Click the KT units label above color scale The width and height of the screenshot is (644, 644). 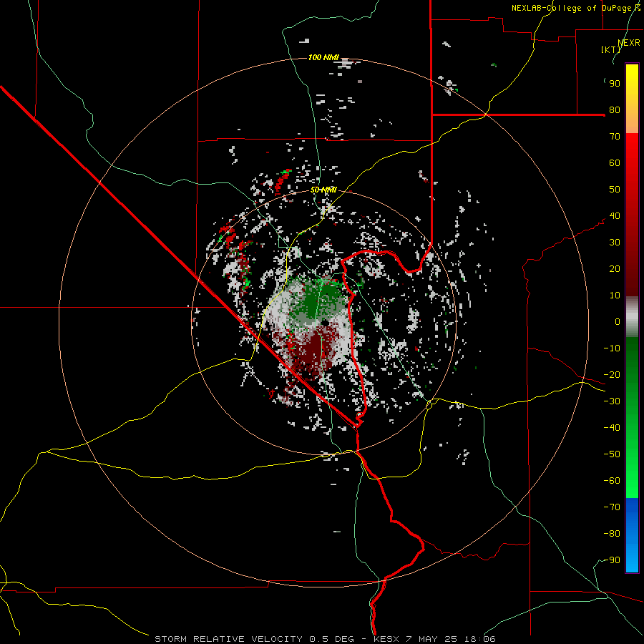(611, 49)
